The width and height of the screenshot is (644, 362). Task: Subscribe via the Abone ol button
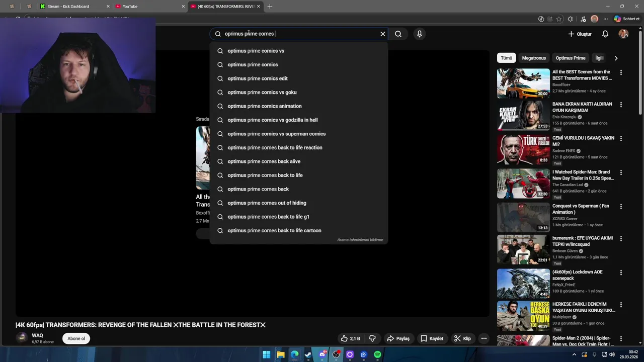[x=76, y=338]
